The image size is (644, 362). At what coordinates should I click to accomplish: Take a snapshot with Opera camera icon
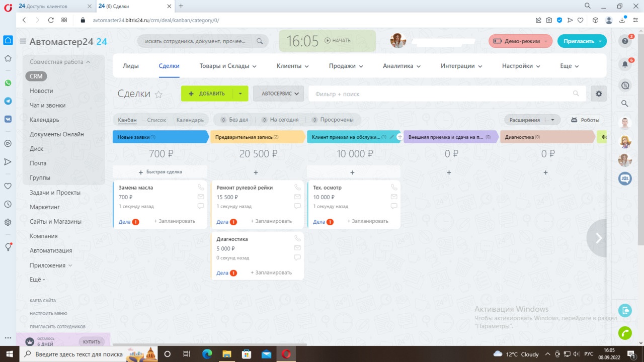[549, 20]
